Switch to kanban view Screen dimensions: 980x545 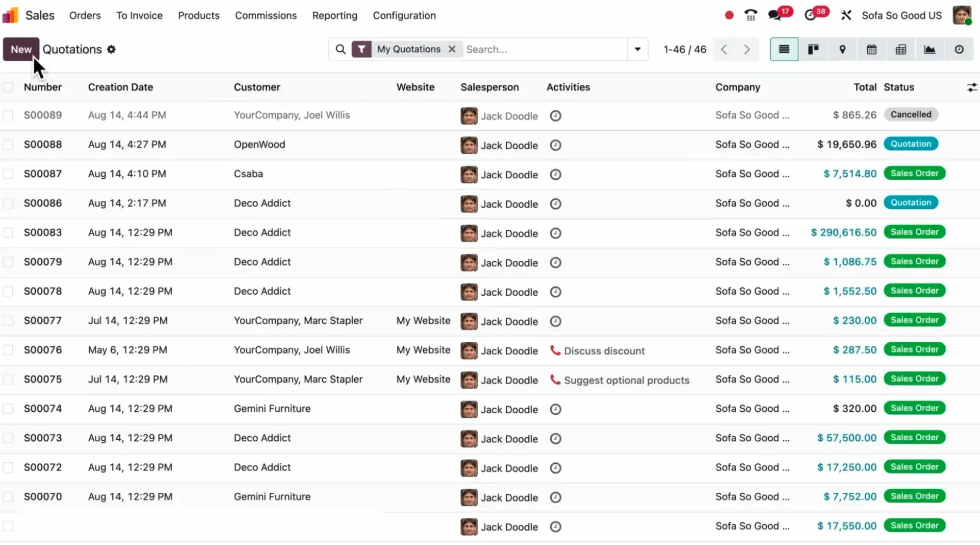click(x=813, y=50)
